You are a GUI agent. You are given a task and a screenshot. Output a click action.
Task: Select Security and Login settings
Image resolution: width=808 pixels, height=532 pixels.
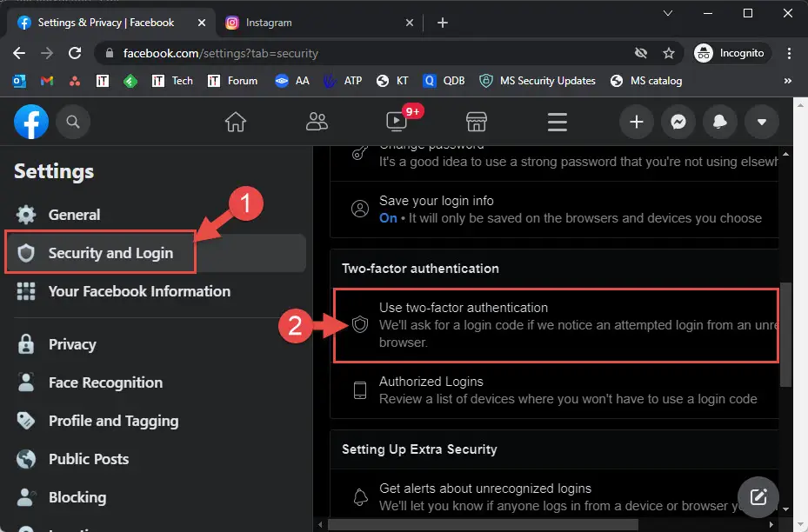[x=155, y=253]
